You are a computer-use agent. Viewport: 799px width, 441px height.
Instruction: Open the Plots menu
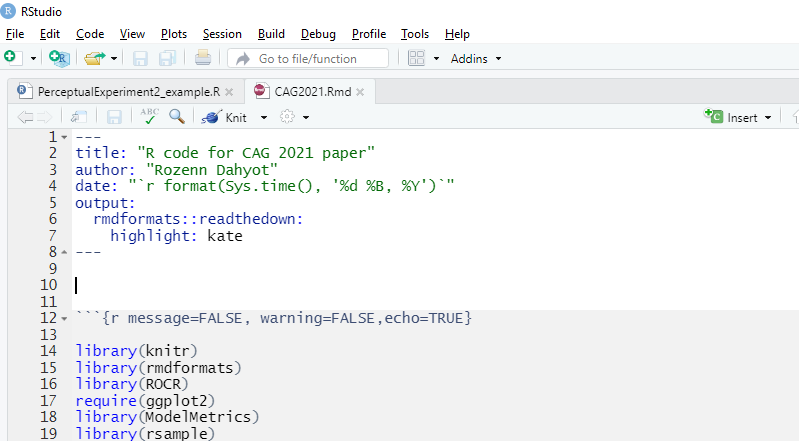pyautogui.click(x=174, y=34)
